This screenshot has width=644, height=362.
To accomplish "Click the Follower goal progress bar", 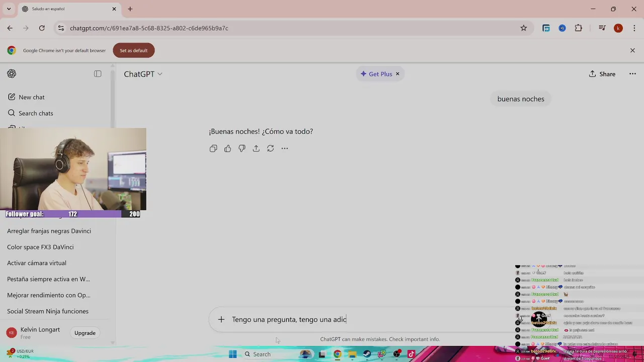I will [73, 214].
